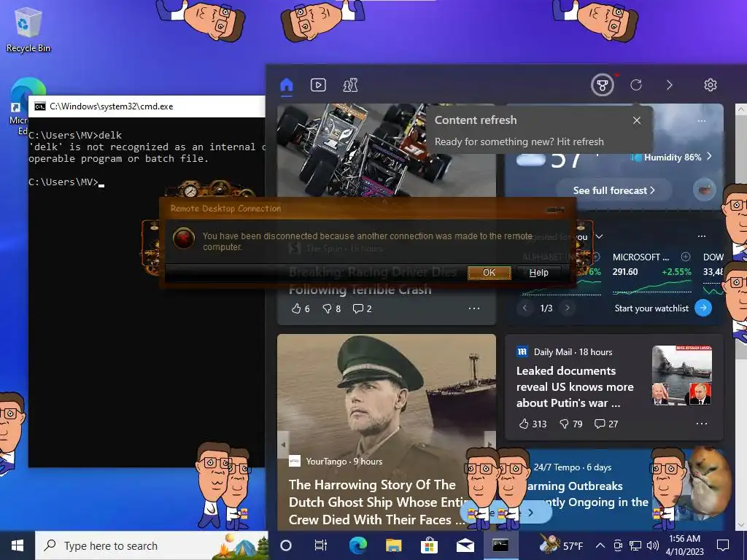The image size is (747, 560).
Task: Go to previous watchlist page
Action: click(525, 308)
